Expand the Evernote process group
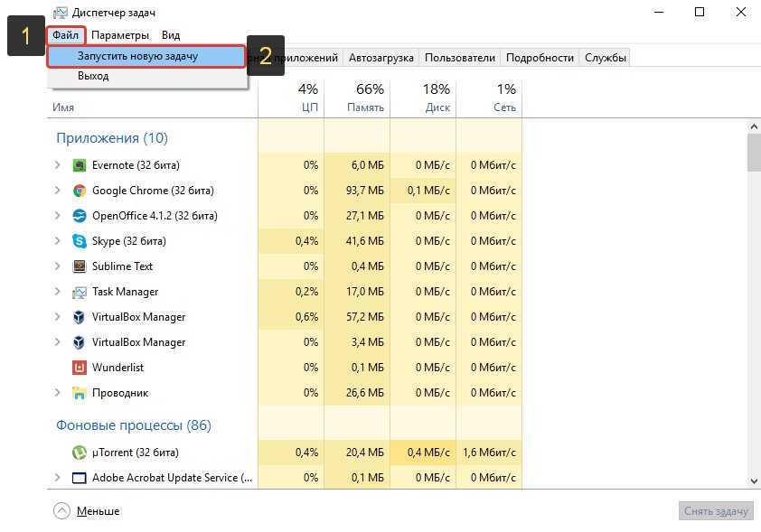Image resolution: width=761 pixels, height=532 pixels. [58, 165]
